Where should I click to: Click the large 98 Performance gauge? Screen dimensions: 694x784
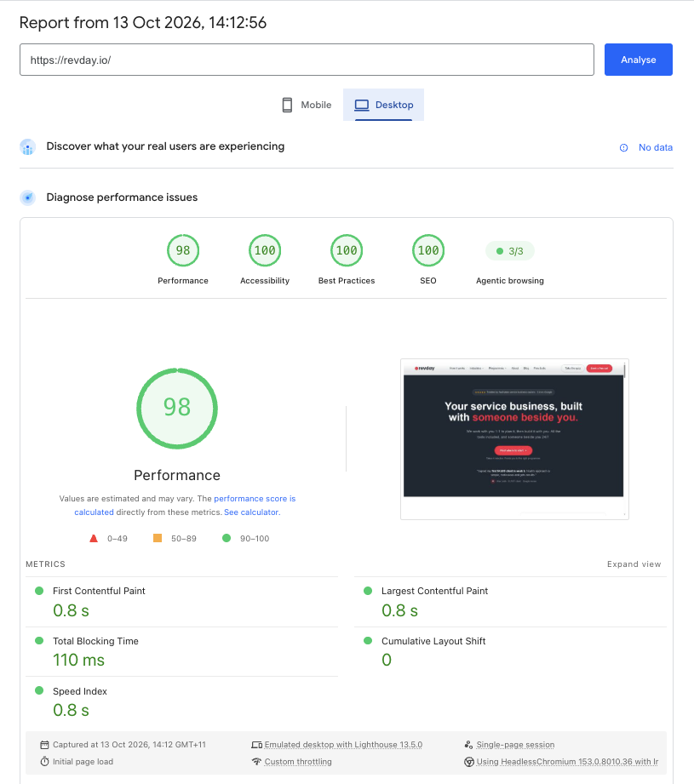click(x=177, y=409)
